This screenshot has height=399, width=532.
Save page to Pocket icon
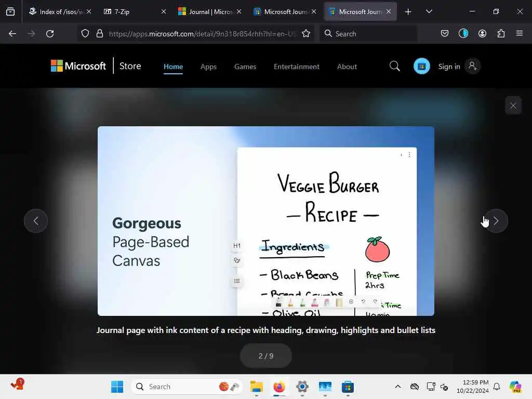[x=445, y=33]
